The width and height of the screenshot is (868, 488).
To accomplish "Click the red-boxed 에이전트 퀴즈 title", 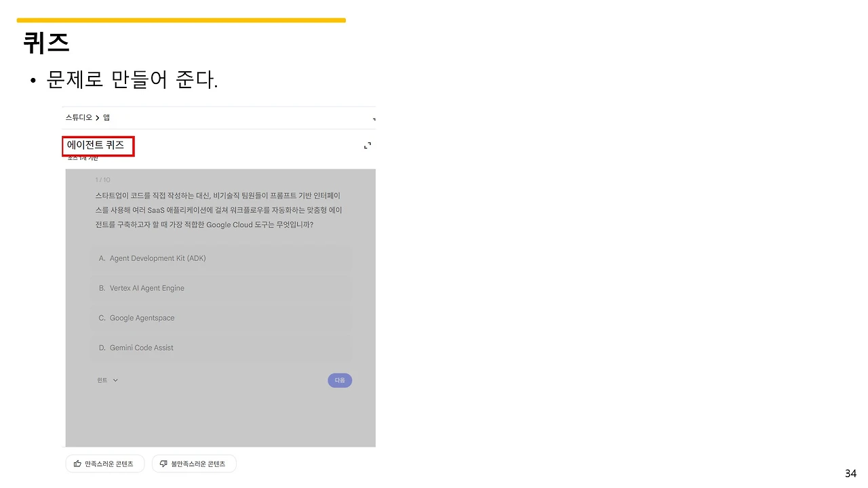I will pos(98,145).
